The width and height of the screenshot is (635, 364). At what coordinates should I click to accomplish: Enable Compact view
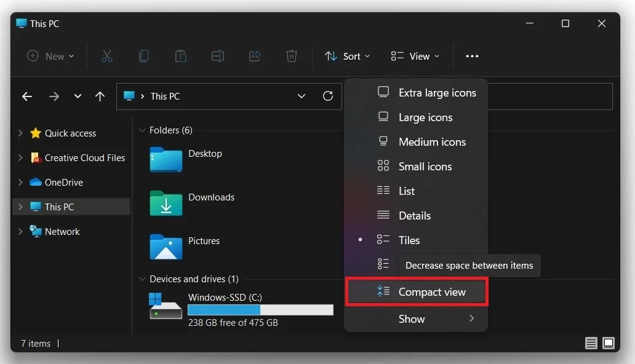tap(432, 291)
